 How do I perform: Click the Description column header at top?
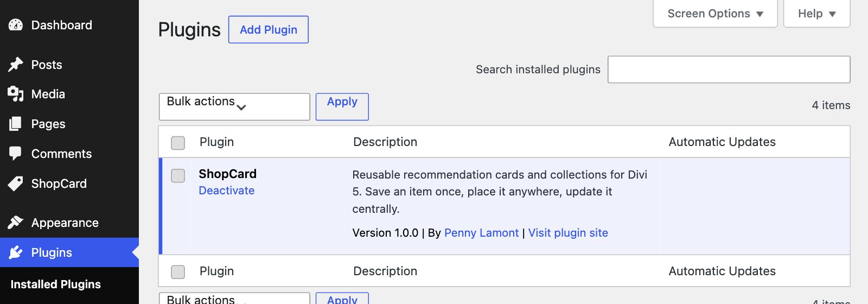385,142
